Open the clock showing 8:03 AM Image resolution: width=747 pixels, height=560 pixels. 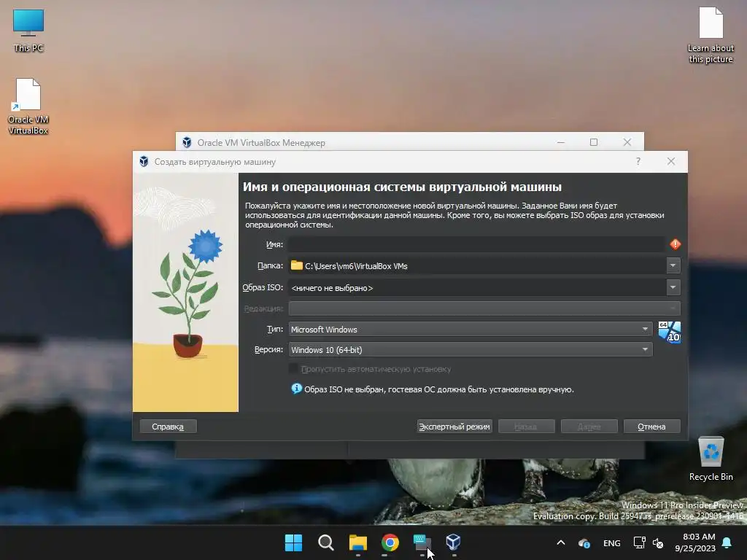pyautogui.click(x=695, y=542)
